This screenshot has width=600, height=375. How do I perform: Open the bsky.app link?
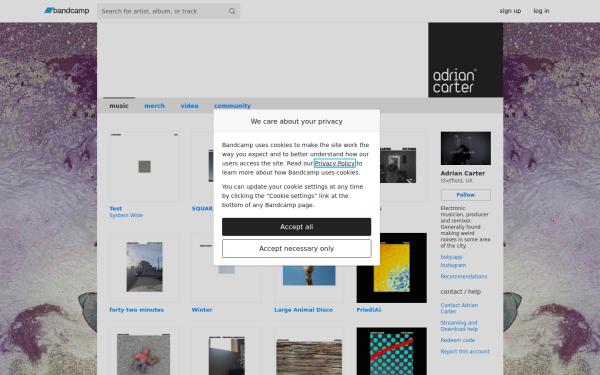451,257
